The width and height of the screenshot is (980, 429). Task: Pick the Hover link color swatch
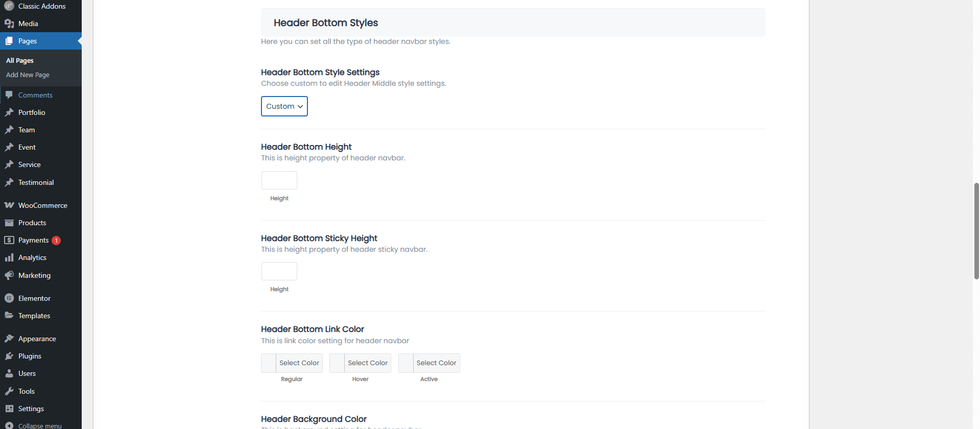[x=337, y=363]
